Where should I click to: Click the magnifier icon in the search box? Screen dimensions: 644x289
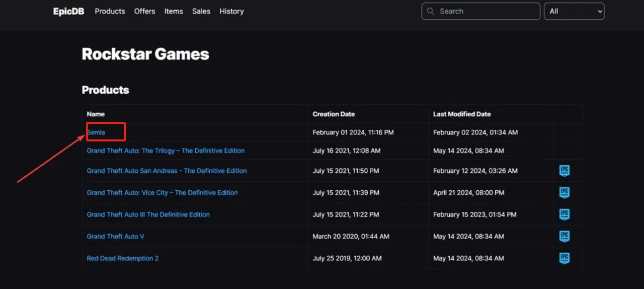pos(430,11)
